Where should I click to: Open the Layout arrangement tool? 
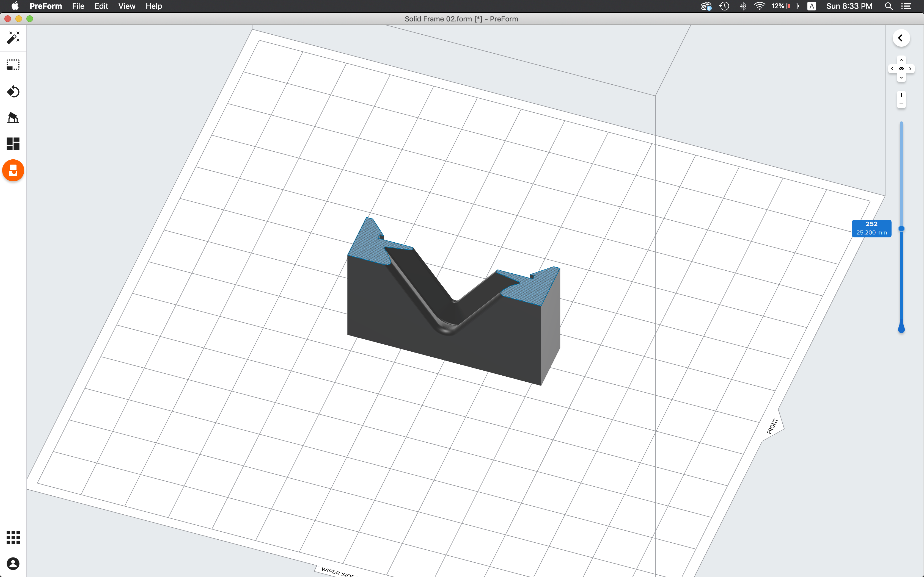coord(13,144)
